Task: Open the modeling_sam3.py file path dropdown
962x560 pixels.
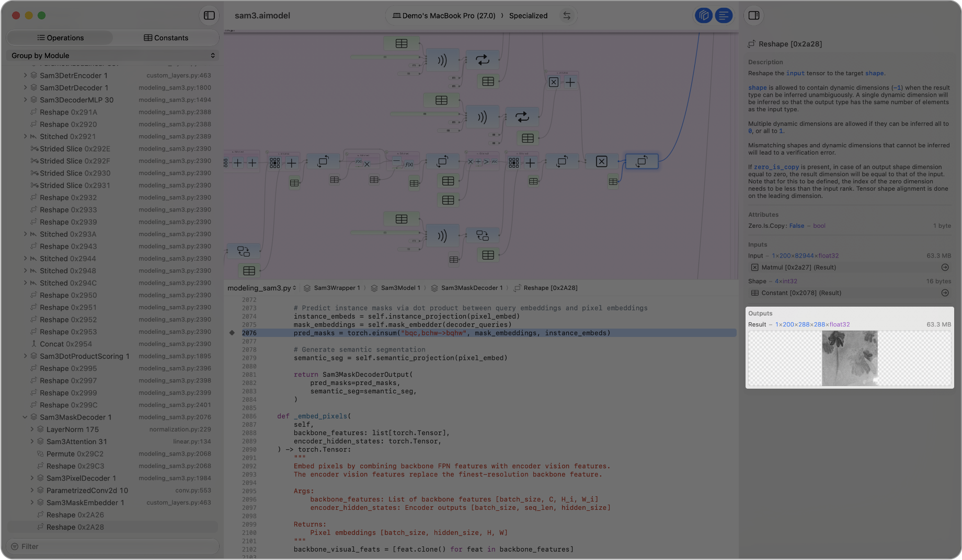Action: click(262, 288)
